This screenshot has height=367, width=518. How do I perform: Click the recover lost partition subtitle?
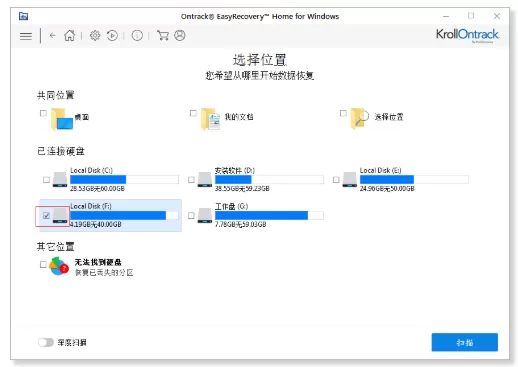tap(104, 273)
